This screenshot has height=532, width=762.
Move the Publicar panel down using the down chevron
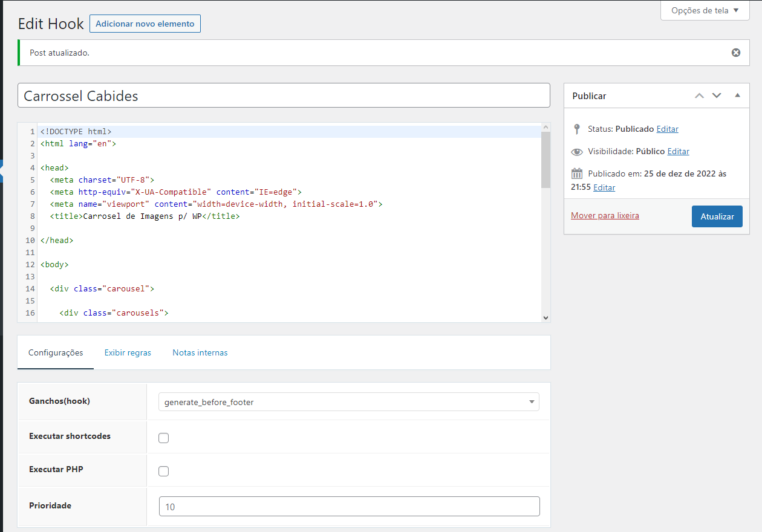point(717,96)
